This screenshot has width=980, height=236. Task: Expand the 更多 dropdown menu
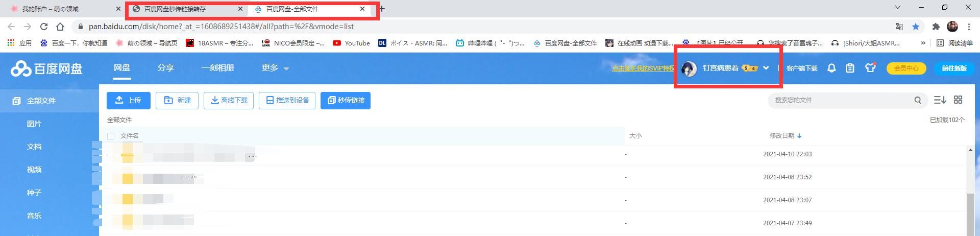(275, 68)
